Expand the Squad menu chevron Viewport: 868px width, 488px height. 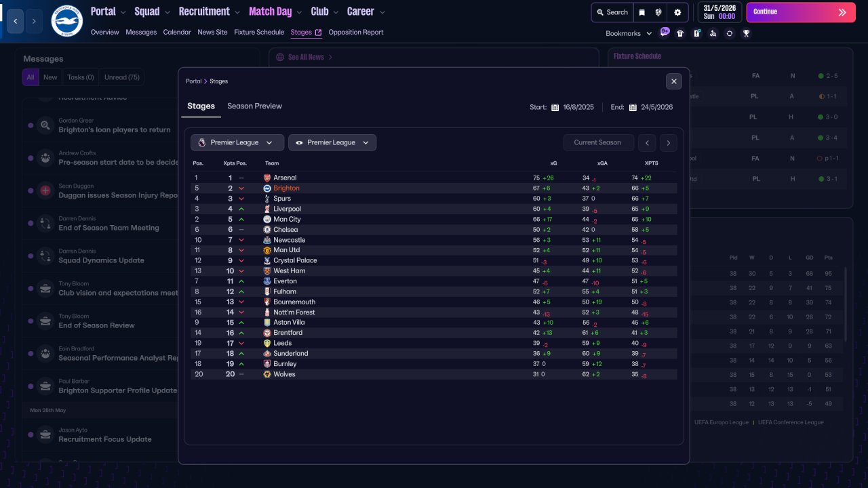tap(167, 12)
